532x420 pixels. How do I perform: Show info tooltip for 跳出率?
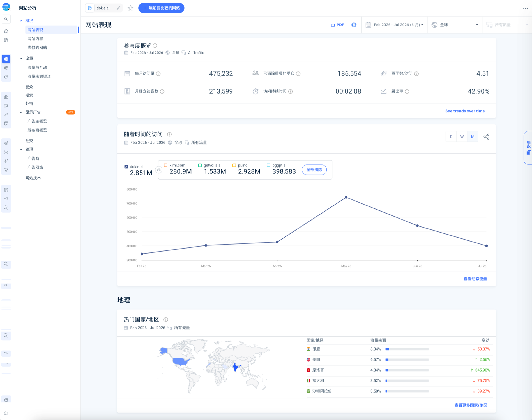407,91
